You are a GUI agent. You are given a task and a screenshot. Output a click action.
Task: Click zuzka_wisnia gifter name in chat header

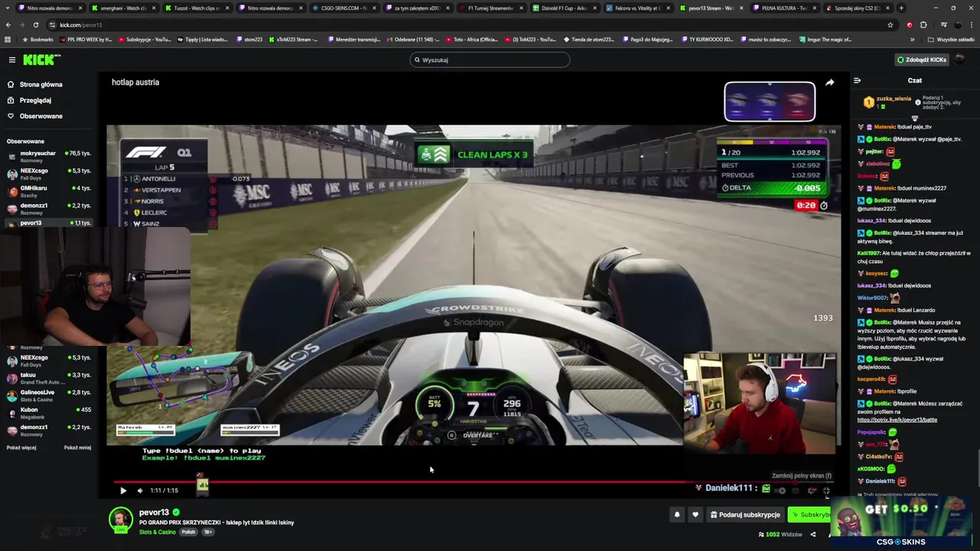tap(893, 99)
